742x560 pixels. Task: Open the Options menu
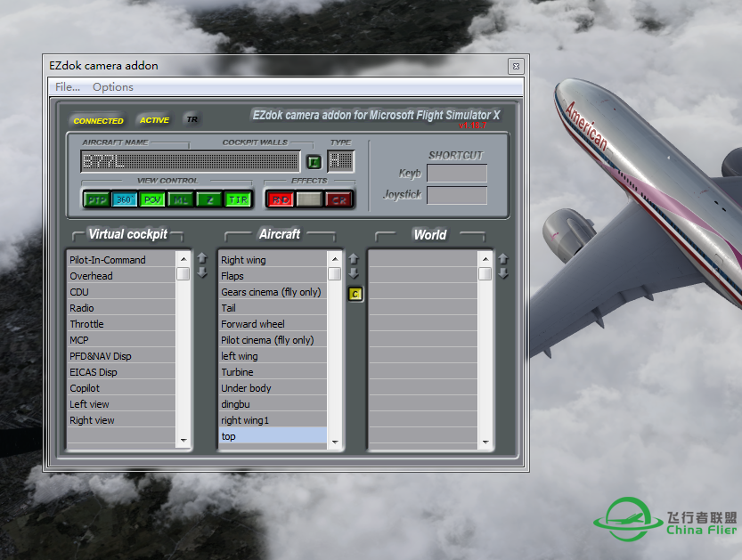click(113, 87)
